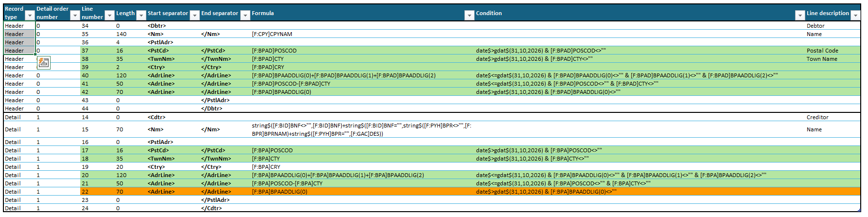Expand the Line number column filter
The height and width of the screenshot is (217, 868).
click(x=110, y=16)
